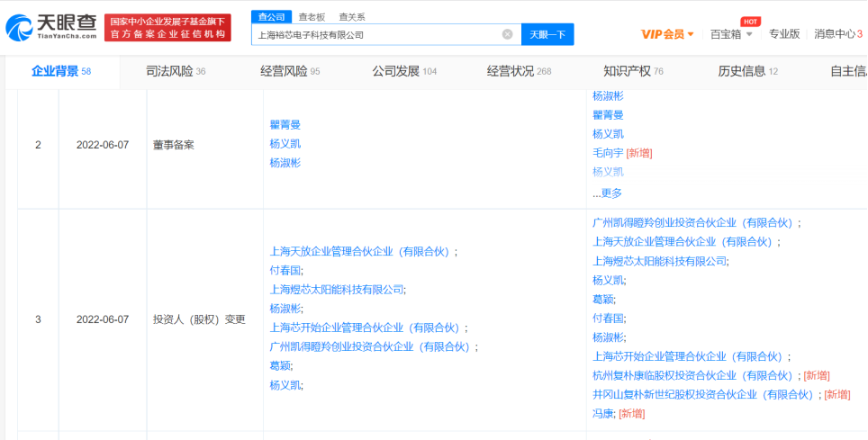Open 杨淑彬 in 董事备案 left column
Screen dimensions: 868x440
pyautogui.click(x=285, y=163)
